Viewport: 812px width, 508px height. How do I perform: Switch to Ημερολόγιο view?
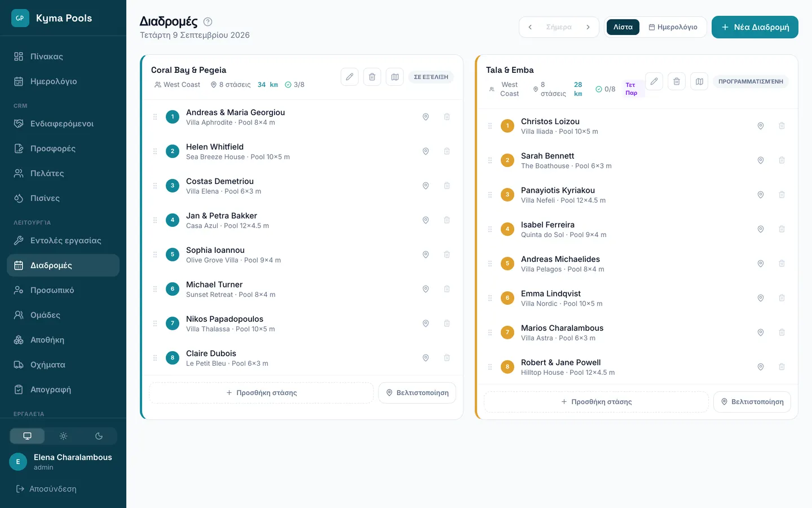coord(673,27)
